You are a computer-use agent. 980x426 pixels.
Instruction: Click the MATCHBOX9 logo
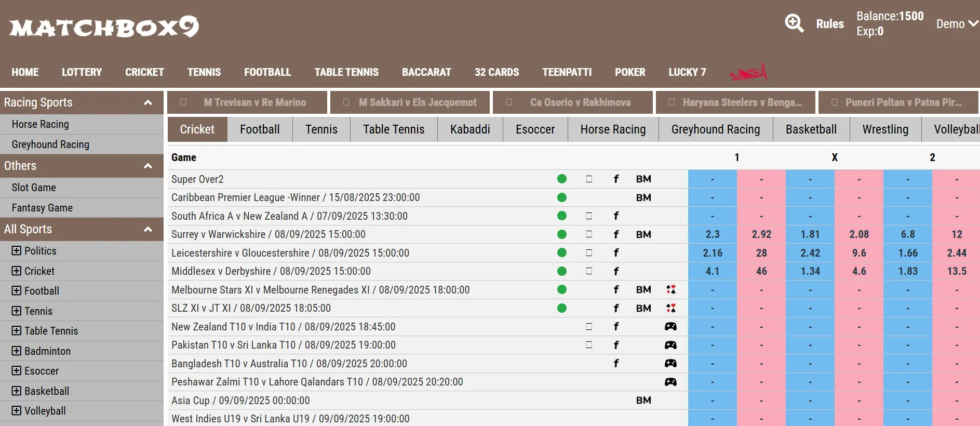(104, 27)
